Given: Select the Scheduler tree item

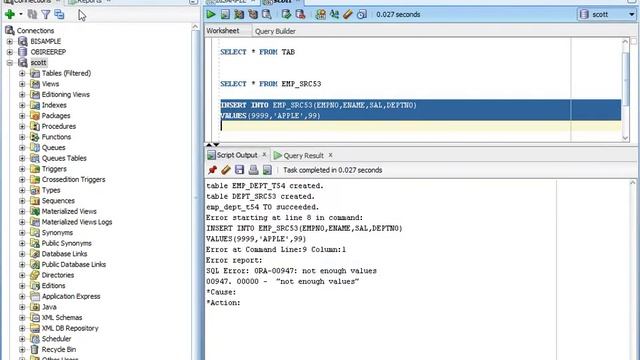Looking at the screenshot, I should click(x=56, y=338).
